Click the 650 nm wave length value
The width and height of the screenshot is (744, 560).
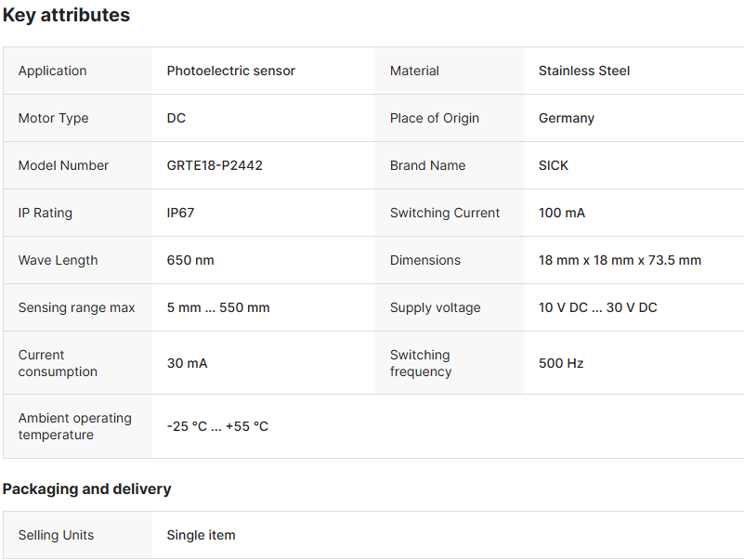point(190,260)
